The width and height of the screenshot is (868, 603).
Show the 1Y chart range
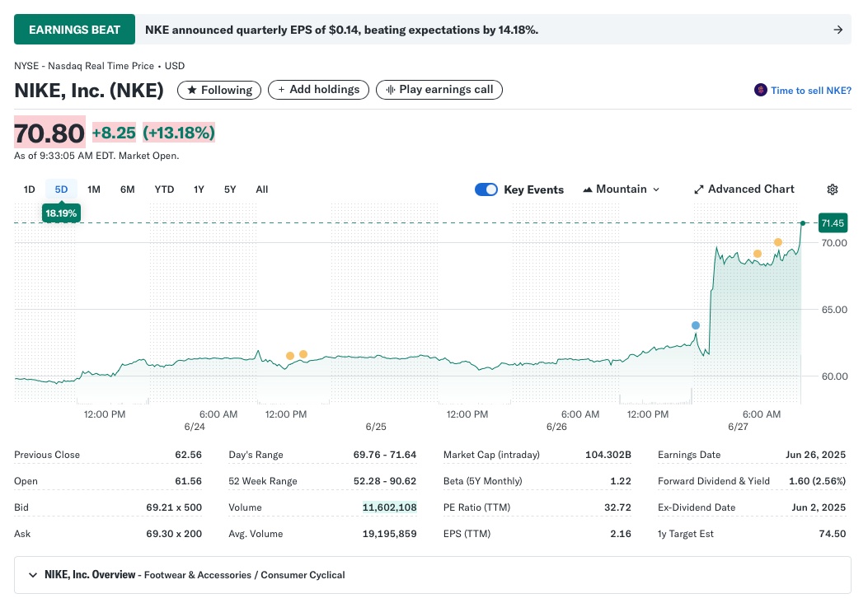tap(199, 189)
